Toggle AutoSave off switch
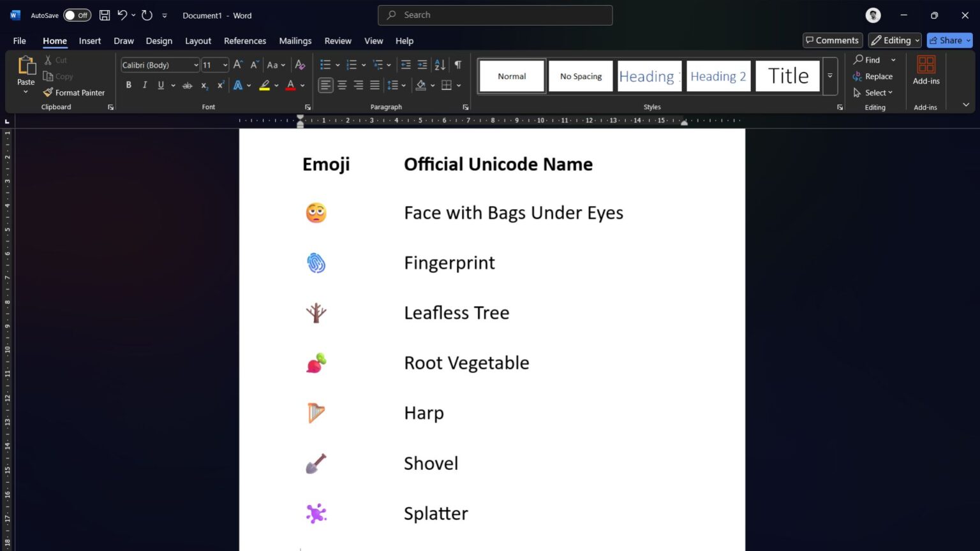The height and width of the screenshot is (551, 980). (77, 15)
